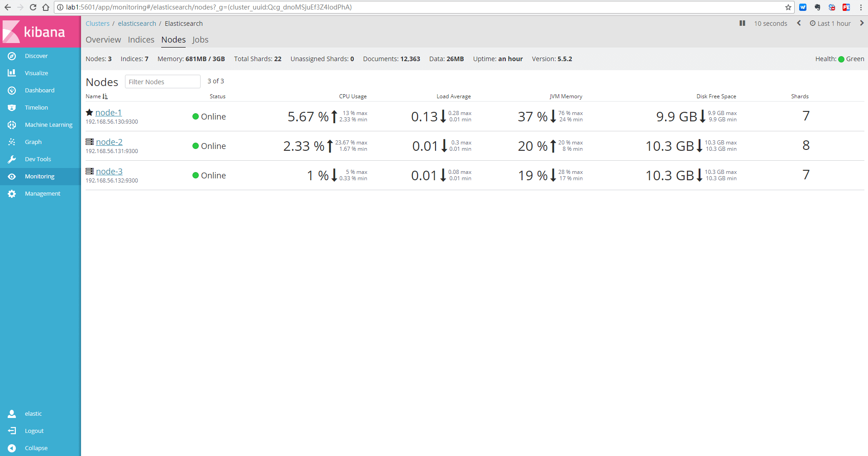Image resolution: width=868 pixels, height=456 pixels.
Task: Pause auto-refresh with the pause icon
Action: 742,23
